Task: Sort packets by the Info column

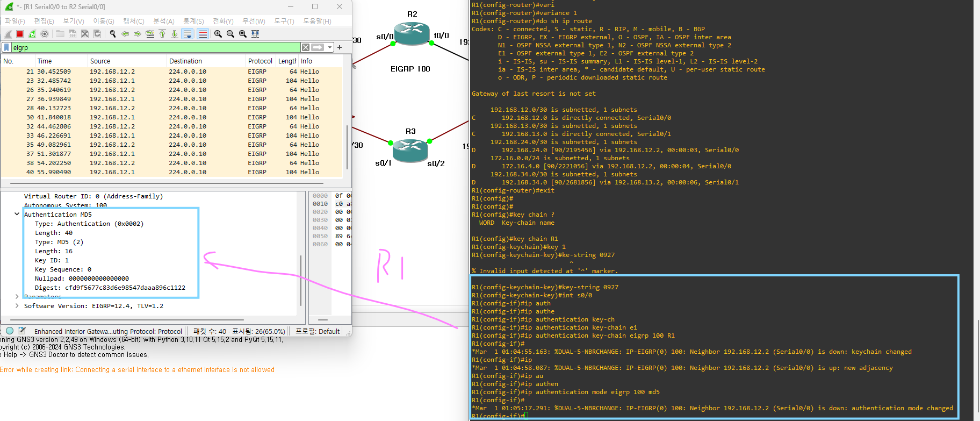Action: pos(320,61)
